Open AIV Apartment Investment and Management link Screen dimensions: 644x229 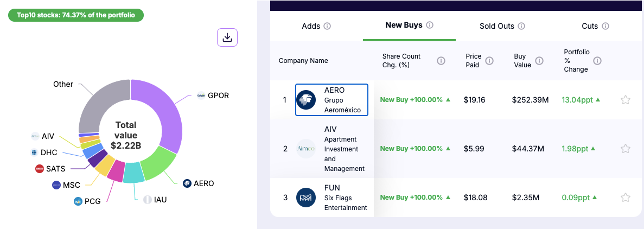coord(332,149)
